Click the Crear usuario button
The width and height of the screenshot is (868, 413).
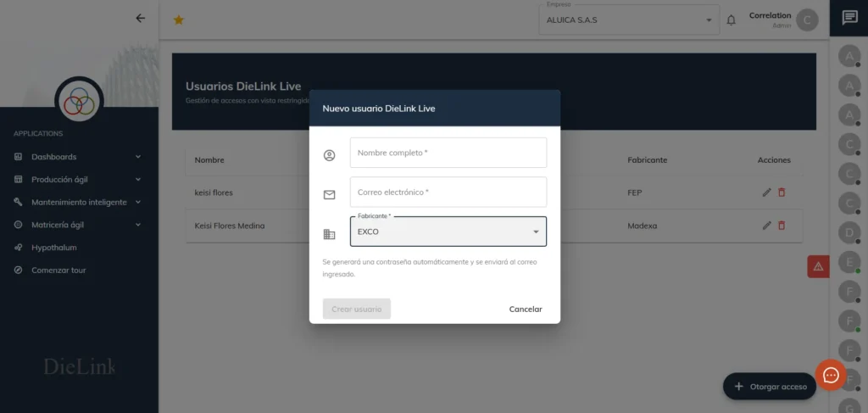(357, 309)
